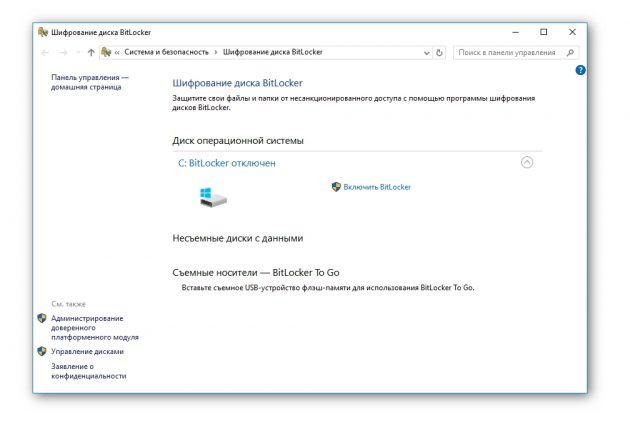Maximize the BitLocker window
Image resolution: width=630 pixels, height=446 pixels.
(x=544, y=32)
